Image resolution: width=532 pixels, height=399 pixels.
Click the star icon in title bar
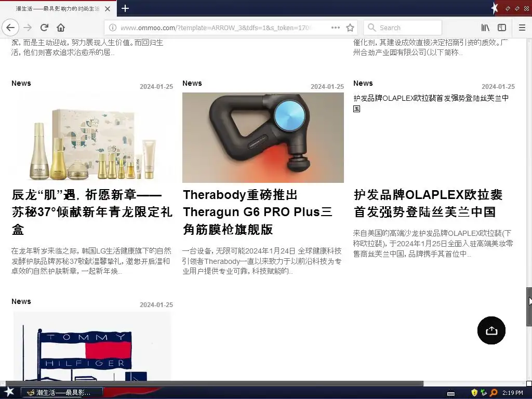coord(495,8)
